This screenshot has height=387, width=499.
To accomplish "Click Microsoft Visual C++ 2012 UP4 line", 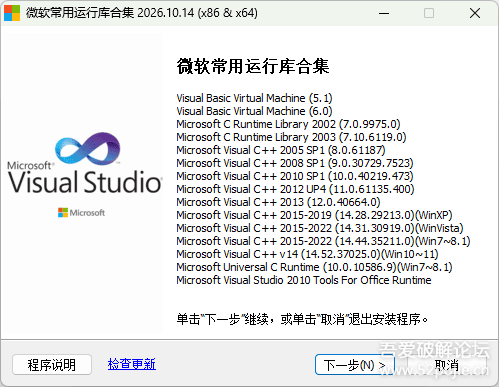I will point(295,189).
